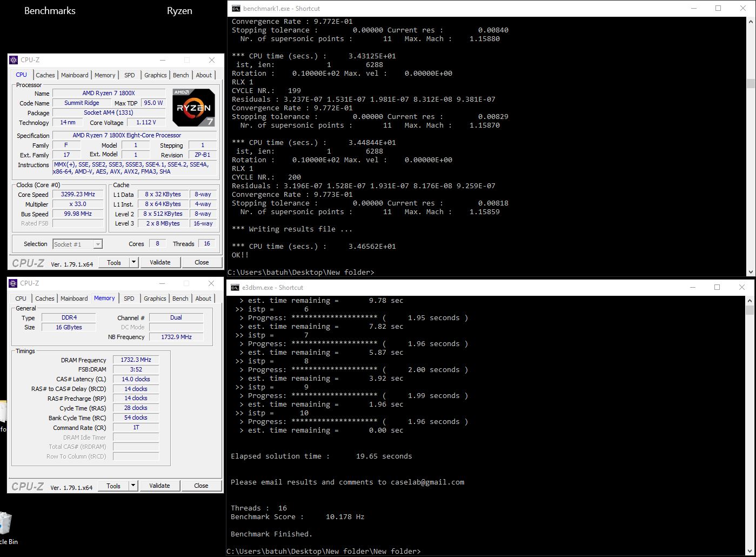756x557 pixels.
Task: Click scroll-down arrow in benchmark1.exe console
Action: click(x=751, y=272)
